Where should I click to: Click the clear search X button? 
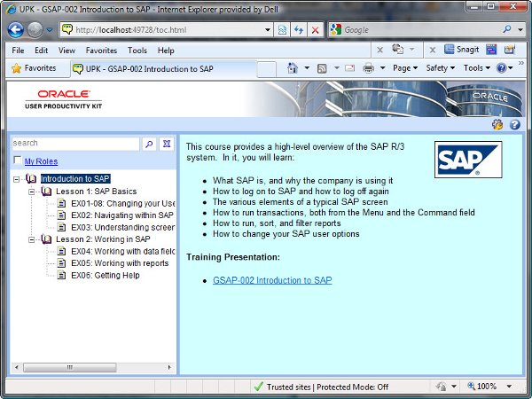click(x=167, y=144)
